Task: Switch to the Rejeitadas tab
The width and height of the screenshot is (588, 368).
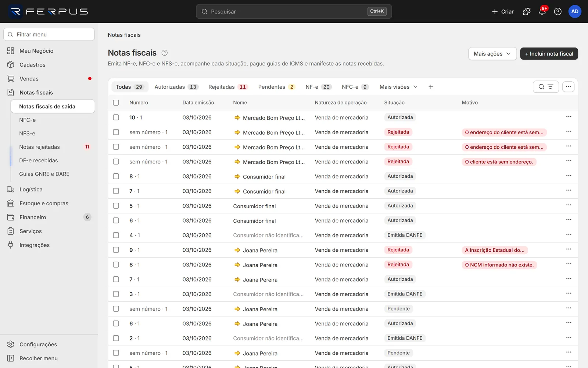Action: point(228,87)
